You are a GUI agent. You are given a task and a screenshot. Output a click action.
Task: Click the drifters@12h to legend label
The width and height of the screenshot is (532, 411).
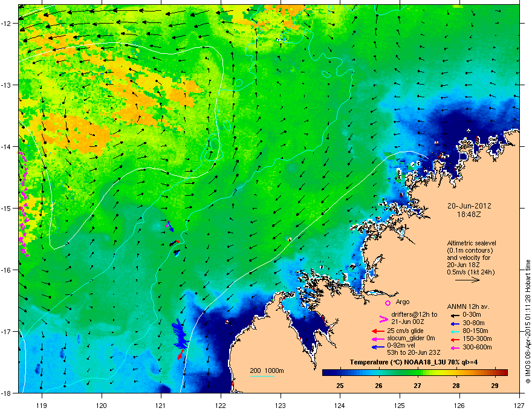[414, 315]
